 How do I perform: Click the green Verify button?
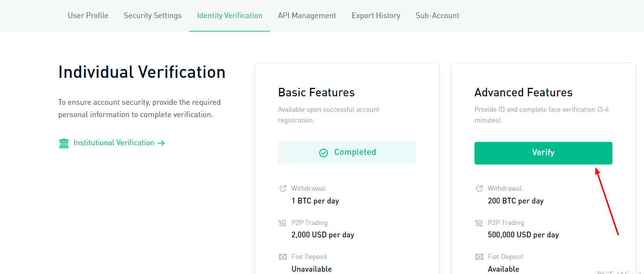point(543,153)
